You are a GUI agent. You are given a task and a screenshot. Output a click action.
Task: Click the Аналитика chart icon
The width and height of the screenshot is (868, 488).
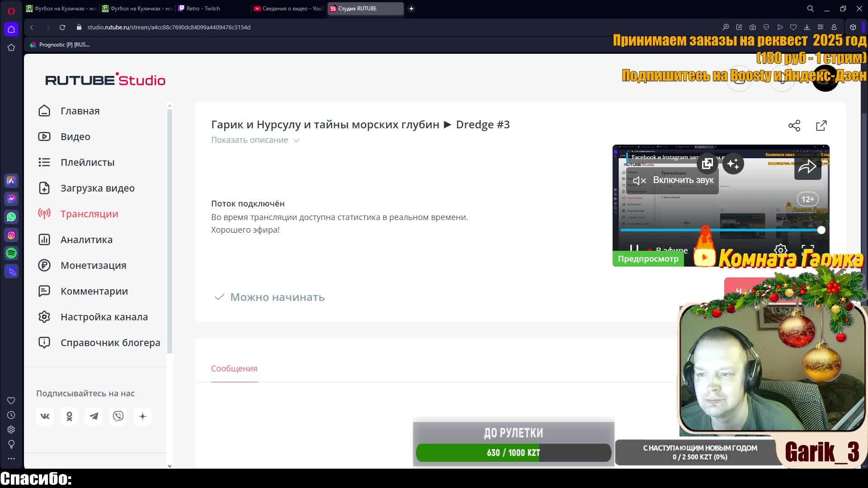pos(44,239)
